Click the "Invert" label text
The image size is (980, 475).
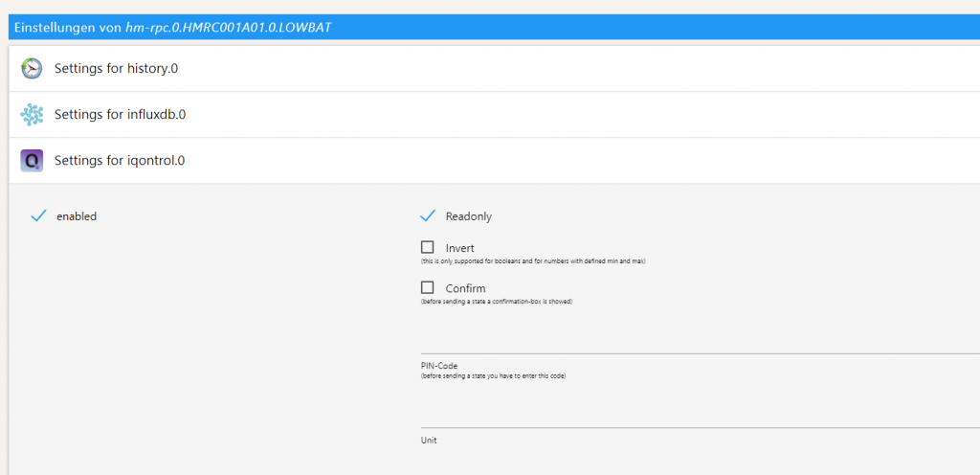(459, 248)
